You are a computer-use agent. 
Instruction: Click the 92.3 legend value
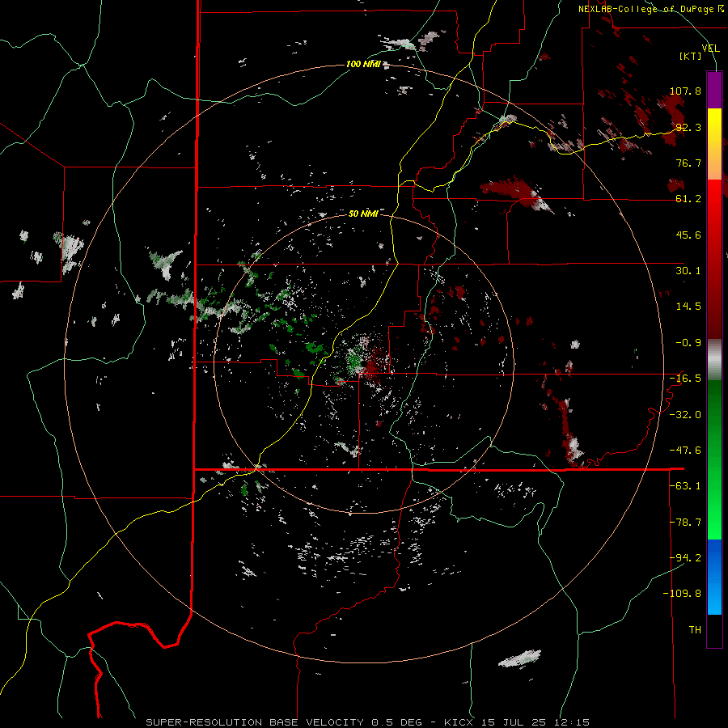coord(688,127)
